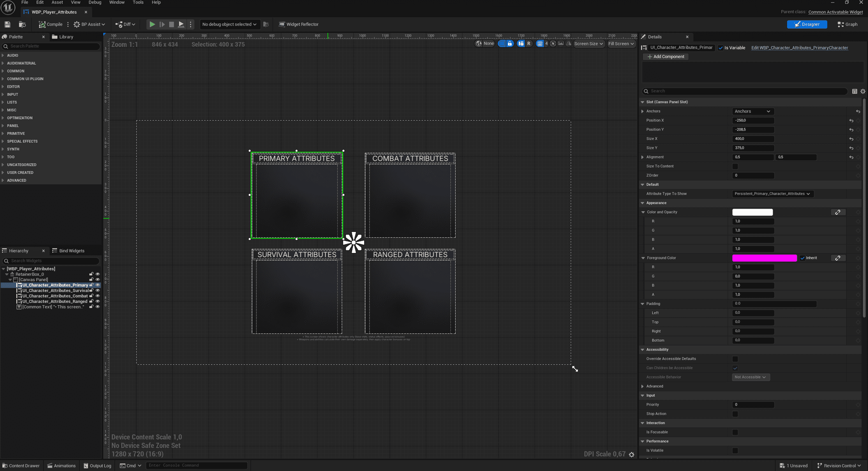Click Color and Opacity link chain icon
This screenshot has width=868, height=471.
838,212
